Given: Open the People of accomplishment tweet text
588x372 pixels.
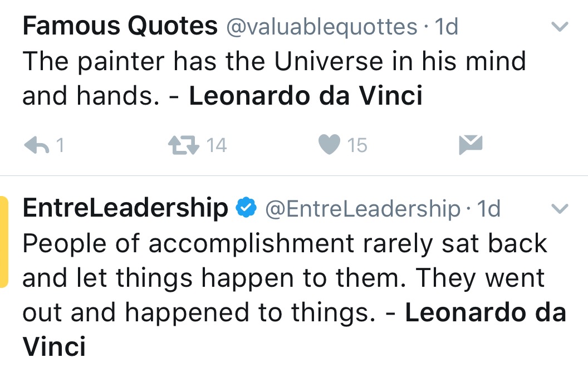Looking at the screenshot, I should pos(295,295).
